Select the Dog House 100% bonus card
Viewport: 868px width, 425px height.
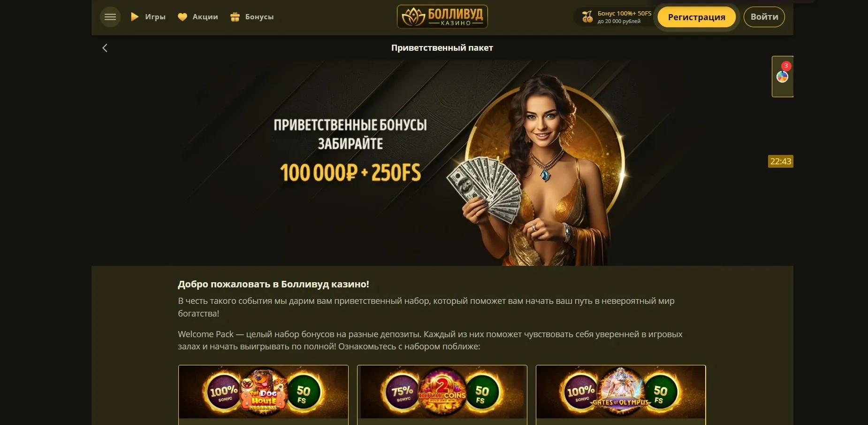pos(263,395)
